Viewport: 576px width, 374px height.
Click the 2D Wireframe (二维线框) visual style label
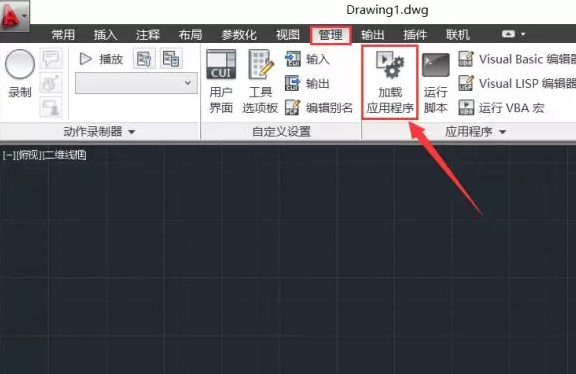[65, 155]
